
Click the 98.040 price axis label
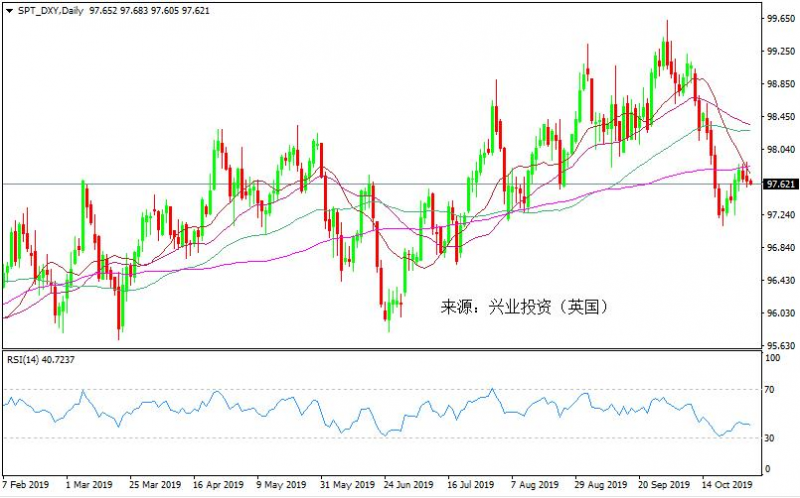(x=780, y=150)
